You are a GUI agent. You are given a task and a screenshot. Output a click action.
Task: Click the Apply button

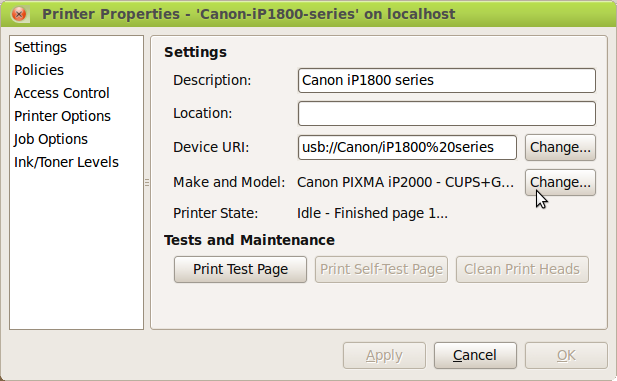384,355
